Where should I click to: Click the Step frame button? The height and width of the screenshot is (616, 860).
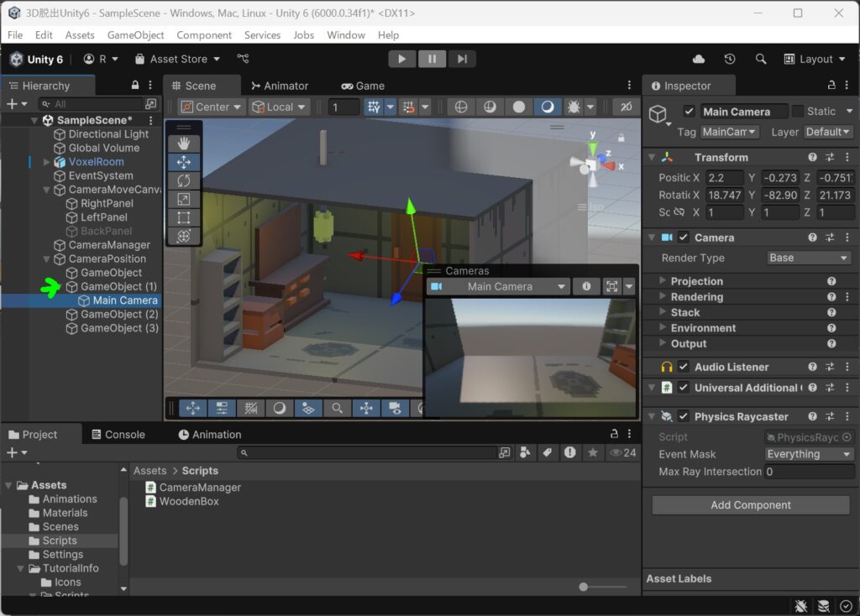pos(462,59)
